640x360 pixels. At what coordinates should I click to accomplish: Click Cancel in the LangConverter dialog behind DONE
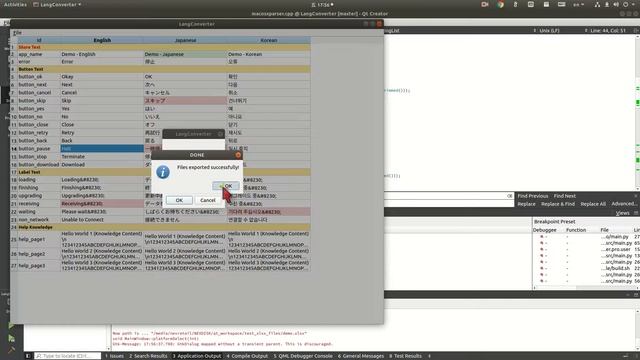coord(208,200)
